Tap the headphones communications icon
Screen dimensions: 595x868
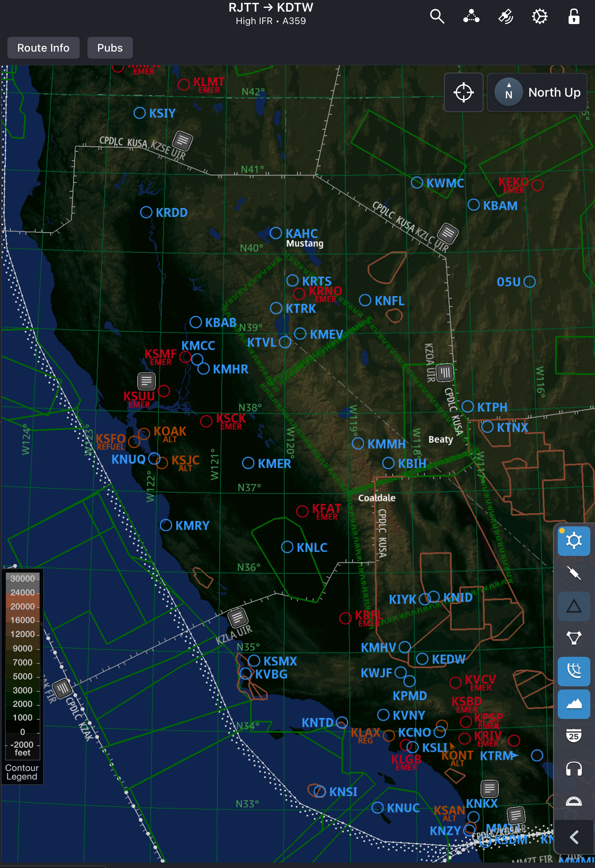click(574, 769)
